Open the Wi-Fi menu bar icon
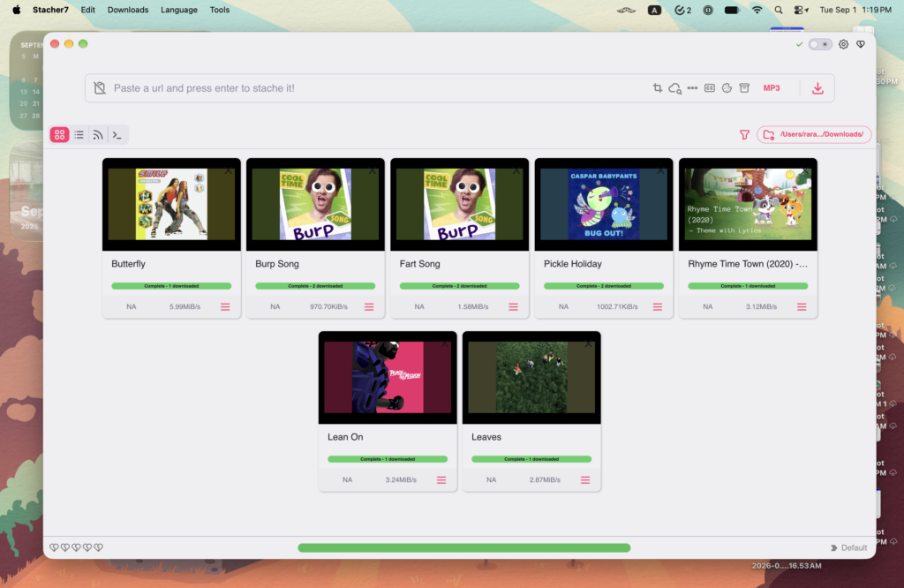 [x=757, y=10]
